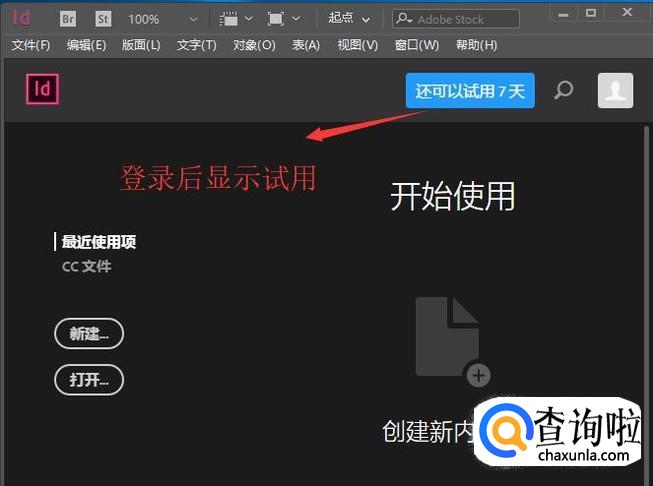Open the user profile avatar
This screenshot has height=486, width=653.
click(615, 90)
